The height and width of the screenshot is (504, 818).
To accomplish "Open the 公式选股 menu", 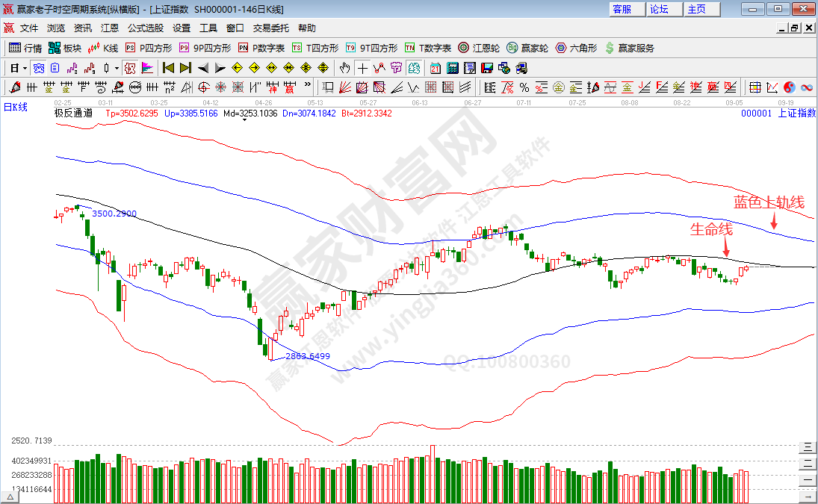I will click(145, 28).
